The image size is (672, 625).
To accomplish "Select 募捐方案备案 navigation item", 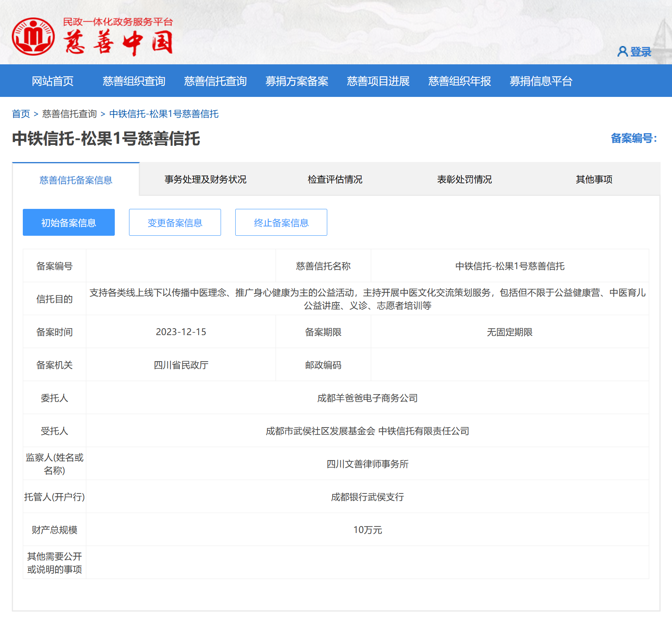I will pos(297,81).
